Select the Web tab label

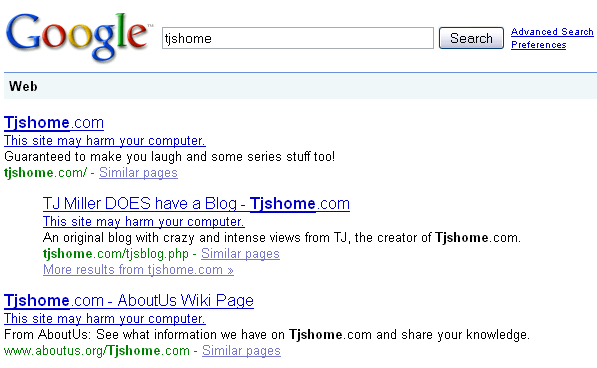(23, 86)
